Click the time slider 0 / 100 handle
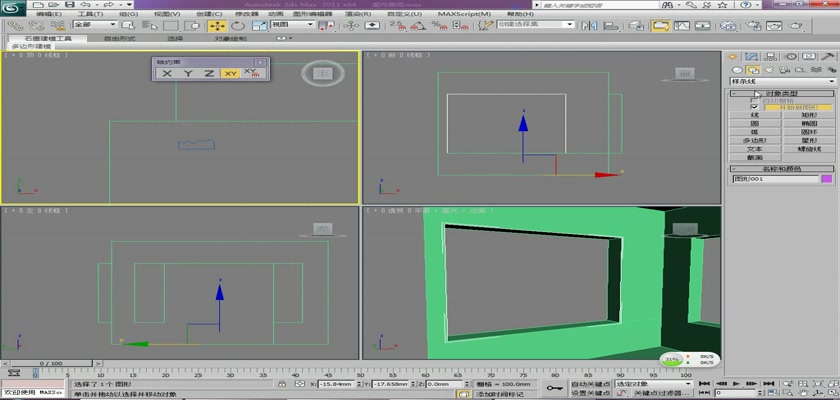 coord(50,364)
